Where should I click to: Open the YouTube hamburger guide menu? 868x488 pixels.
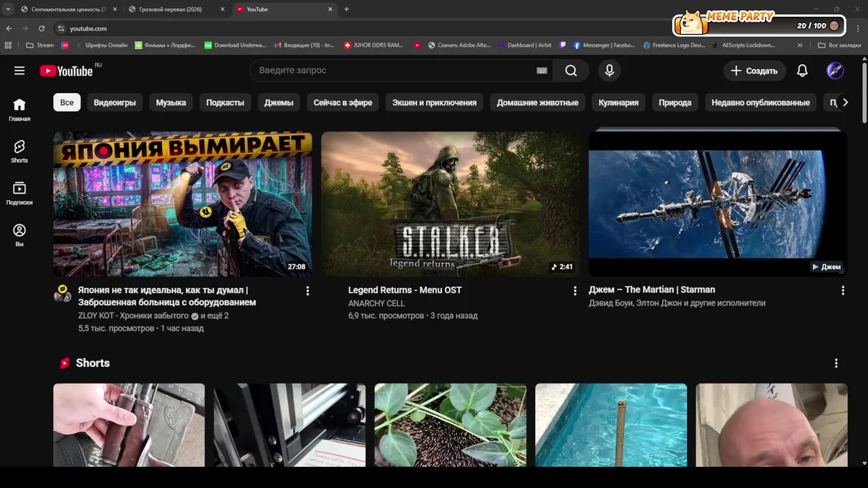tap(19, 70)
